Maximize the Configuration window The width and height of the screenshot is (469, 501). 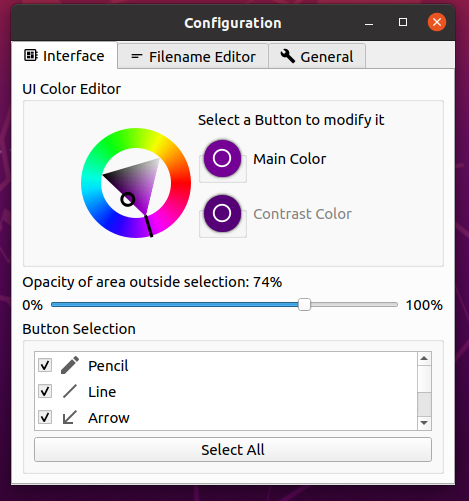(x=403, y=22)
